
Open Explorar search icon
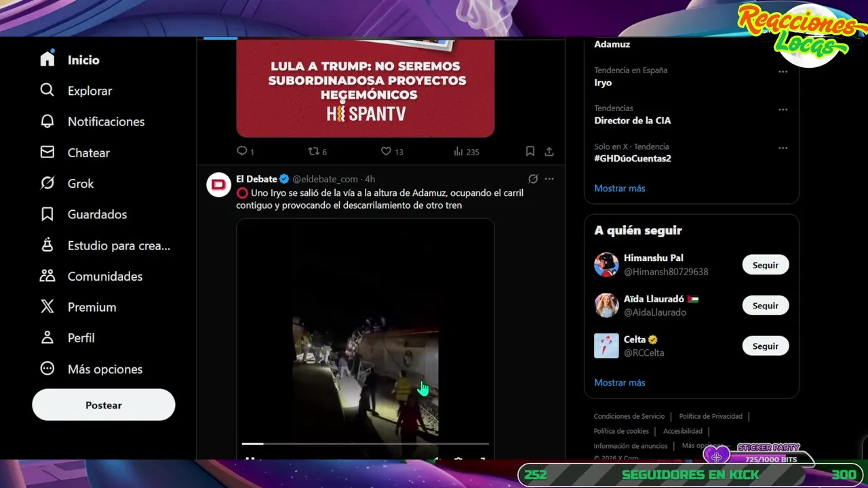click(47, 90)
